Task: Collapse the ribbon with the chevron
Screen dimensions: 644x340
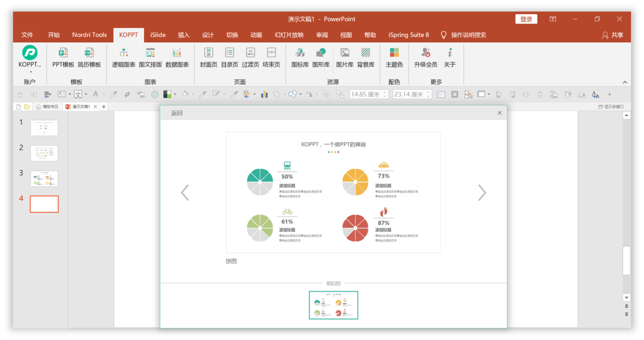Action: pos(625,82)
